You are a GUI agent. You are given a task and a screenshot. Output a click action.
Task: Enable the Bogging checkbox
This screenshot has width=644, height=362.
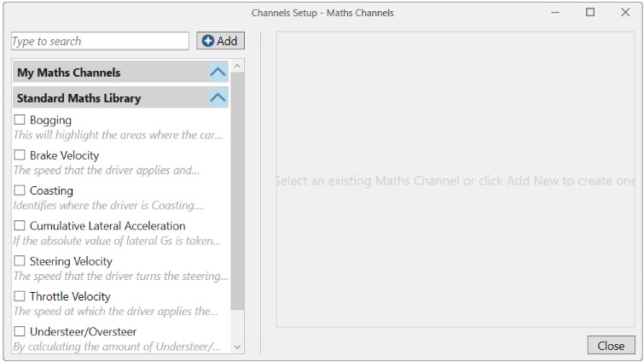pyautogui.click(x=20, y=120)
